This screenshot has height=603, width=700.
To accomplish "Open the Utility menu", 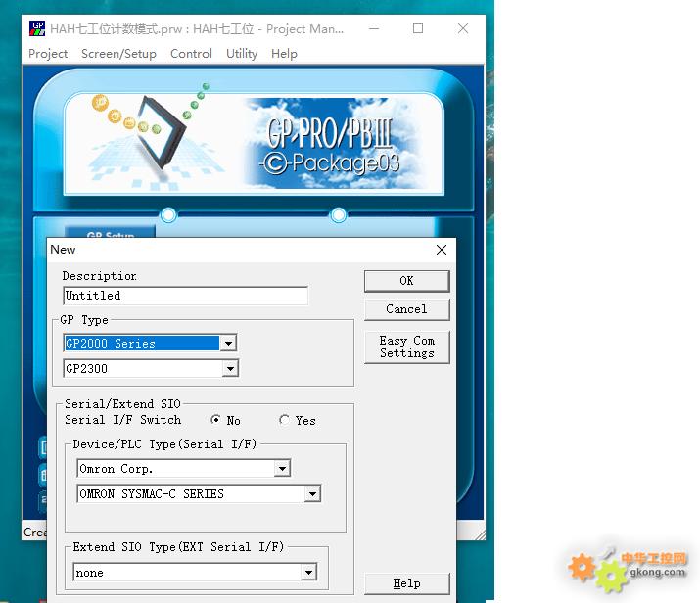I will click(242, 54).
